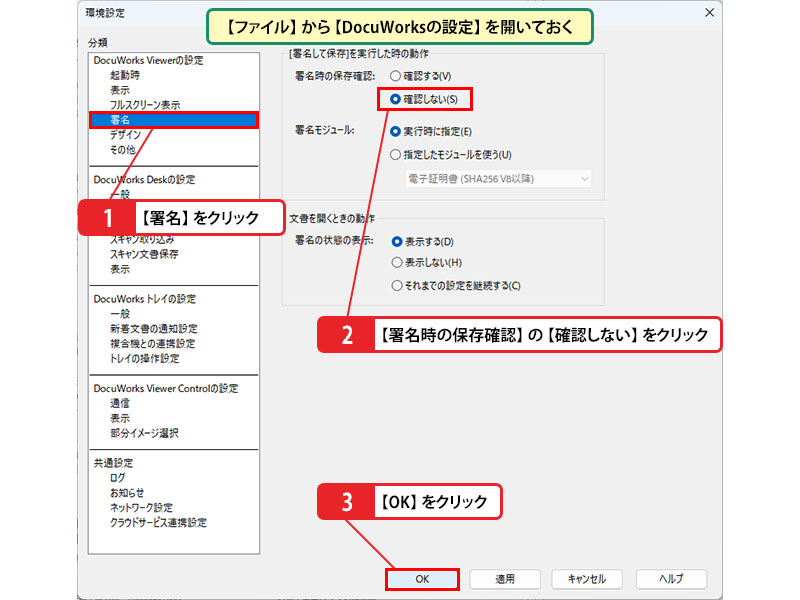Viewport: 800px width, 600px height.
Task: Click the キャンセル button
Action: (587, 579)
